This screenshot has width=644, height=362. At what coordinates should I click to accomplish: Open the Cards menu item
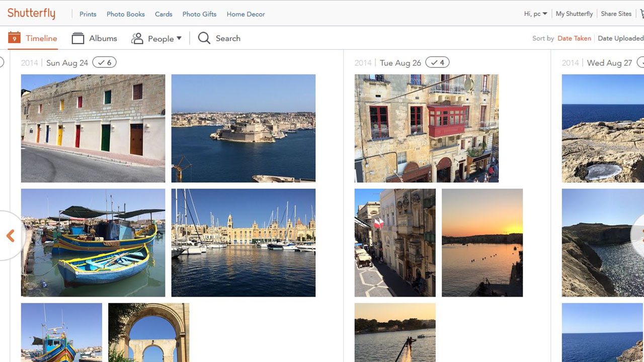click(x=164, y=14)
